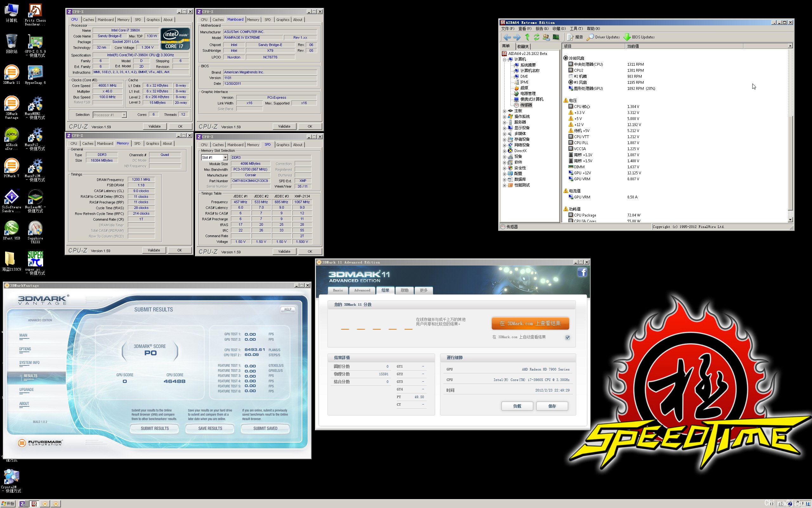
Task: Click 项目 column header in AIDA64
Action: coord(593,46)
